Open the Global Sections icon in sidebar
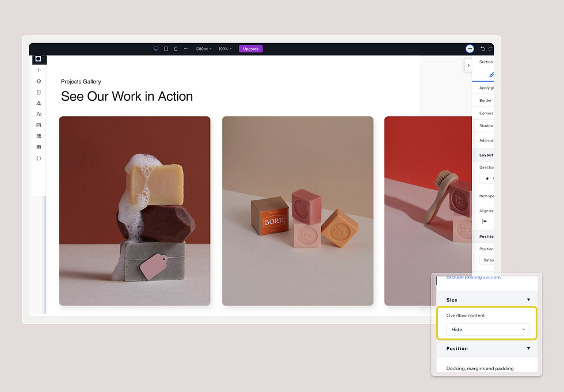Image resolution: width=564 pixels, height=392 pixels. [x=39, y=103]
